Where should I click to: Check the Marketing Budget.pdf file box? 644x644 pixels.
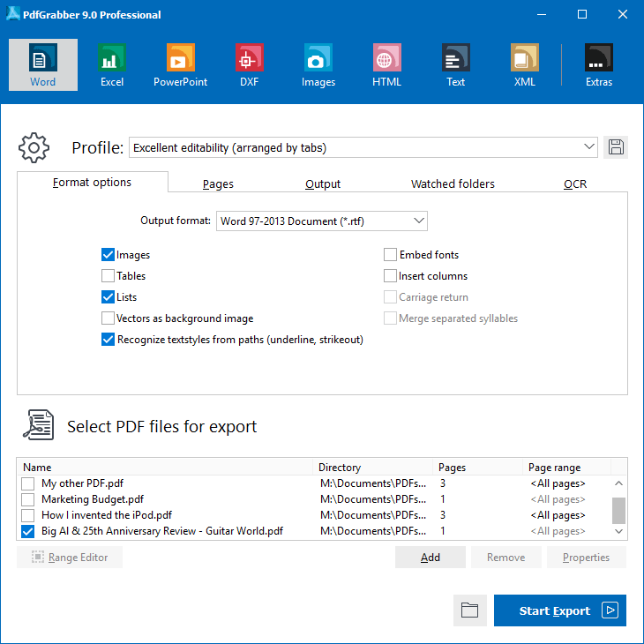pyautogui.click(x=27, y=499)
